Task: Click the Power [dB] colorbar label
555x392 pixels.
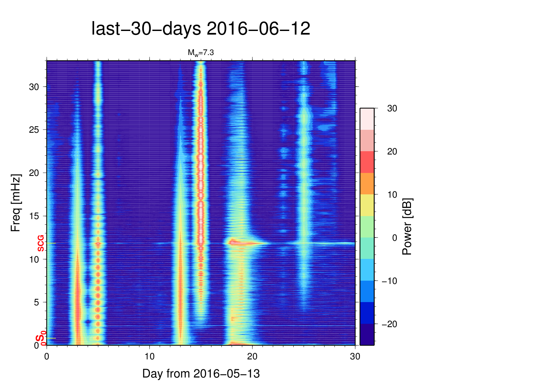Action: 407,227
